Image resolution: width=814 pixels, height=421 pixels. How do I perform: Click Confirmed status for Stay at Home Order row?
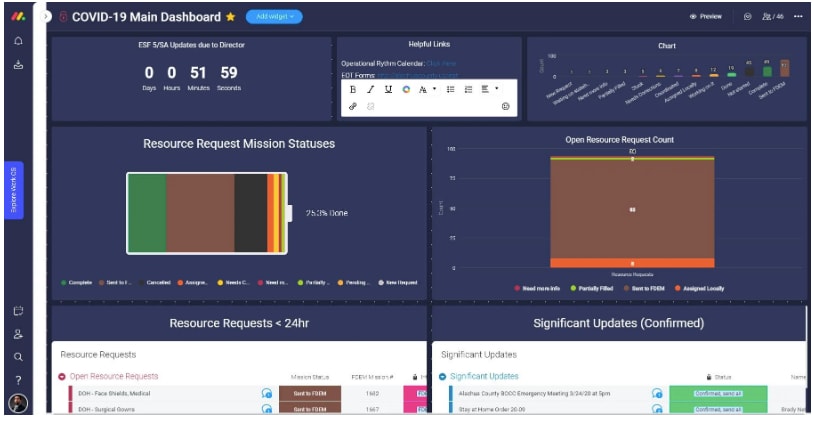click(x=718, y=409)
